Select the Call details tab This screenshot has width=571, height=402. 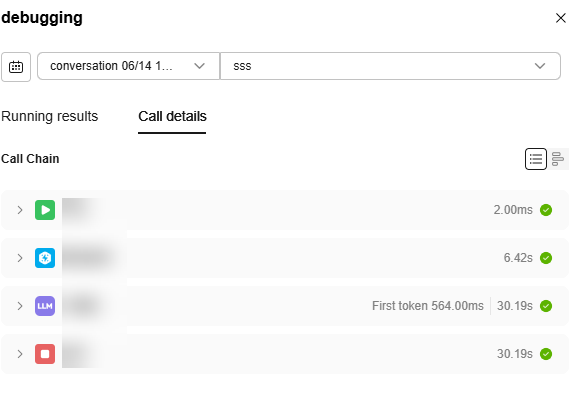(172, 117)
